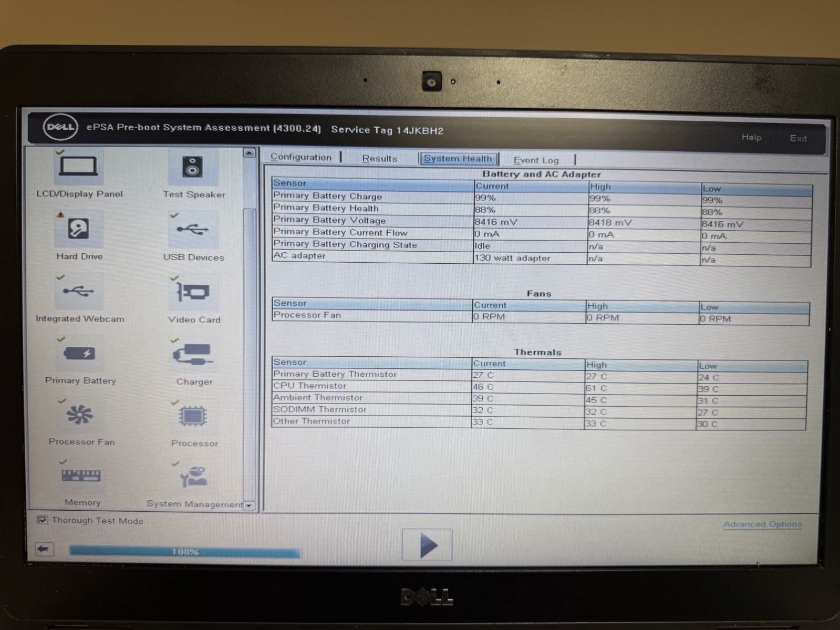Screen dimensions: 840x630
Task: Select the System Management icon
Action: point(193,477)
